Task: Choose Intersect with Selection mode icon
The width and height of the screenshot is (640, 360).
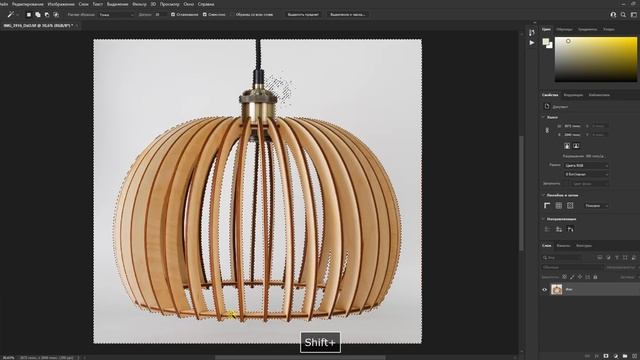Action: pyautogui.click(x=56, y=15)
